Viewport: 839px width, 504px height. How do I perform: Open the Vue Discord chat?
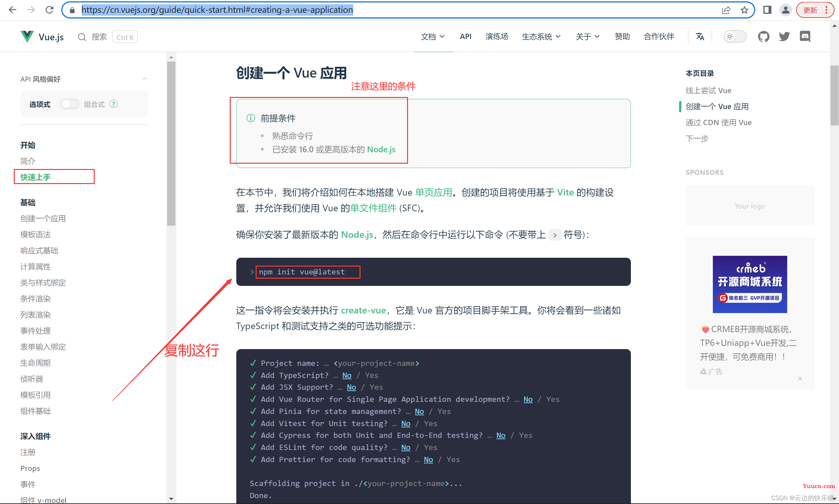point(805,36)
